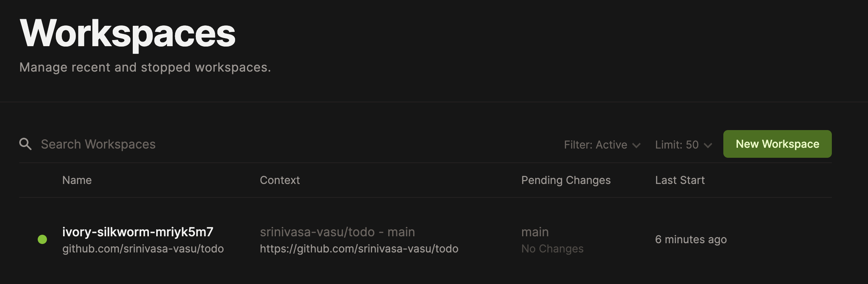Select the srinivasa-vasu/todo - main context

(337, 232)
